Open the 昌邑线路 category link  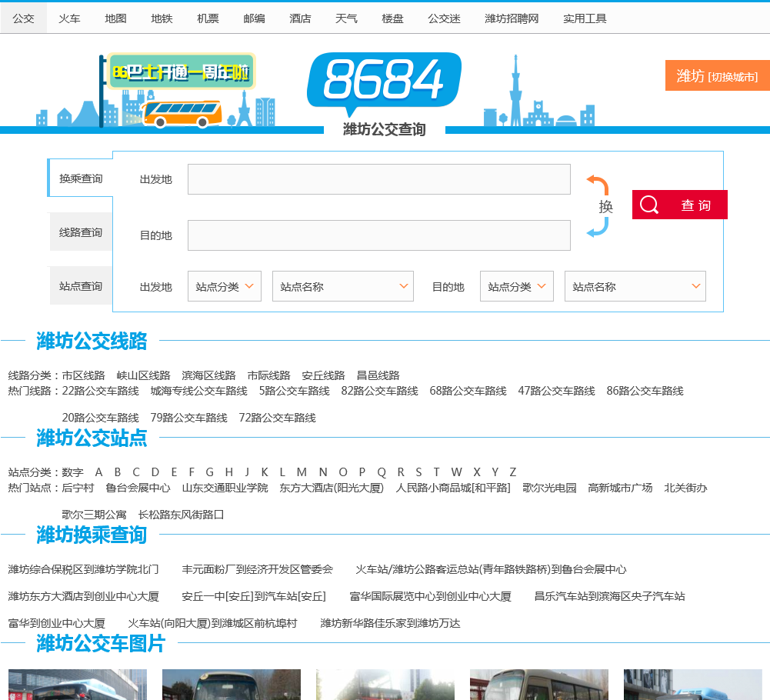[x=378, y=375]
